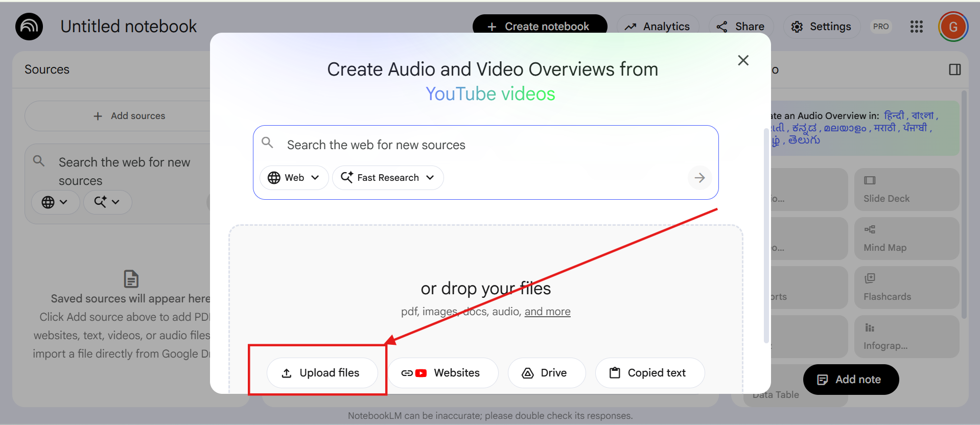Click the sidebar search for new sources field
Viewport: 980px width, 425px height.
124,171
